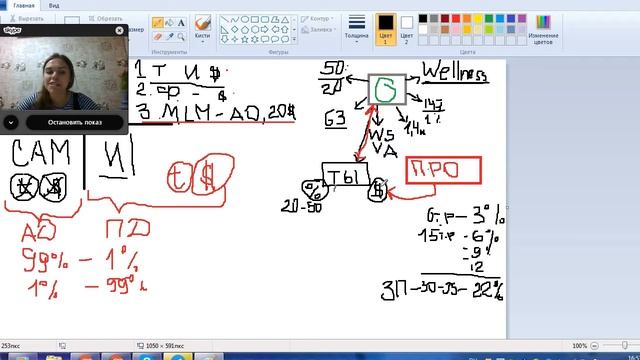
Task: Click the 100% zoom level text
Action: tap(580, 346)
